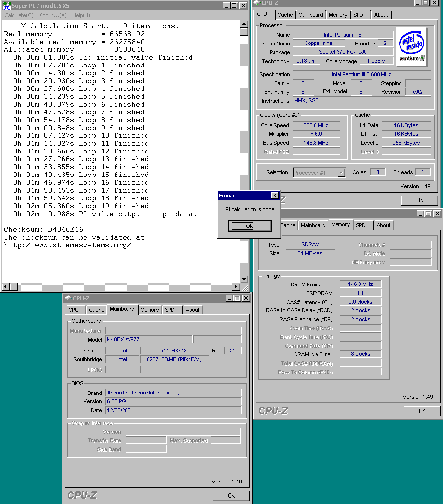Click Super PI horizontal scrollbar right arrow
Screen dimensions: 443x504
pos(236,287)
